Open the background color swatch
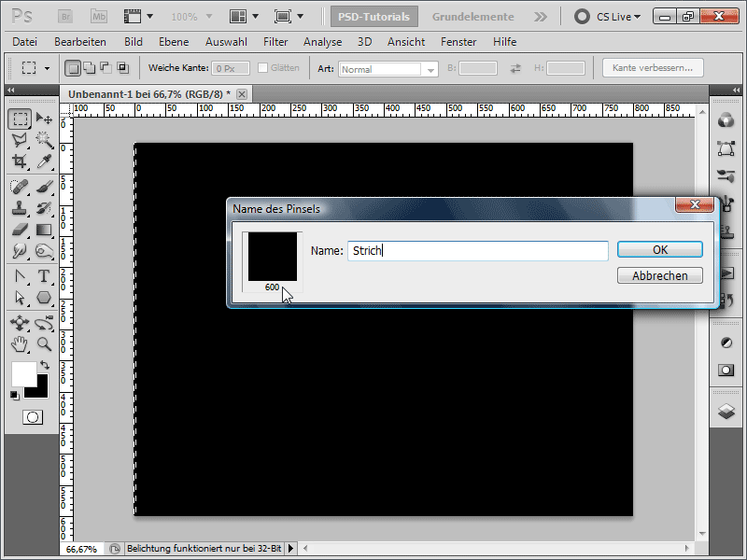Screen dimensions: 747x560 point(42,392)
